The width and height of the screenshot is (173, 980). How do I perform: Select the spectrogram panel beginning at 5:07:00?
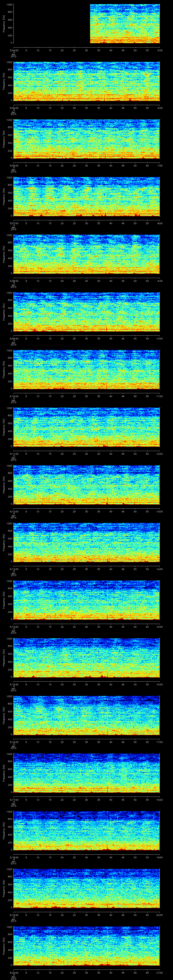pyautogui.click(x=86, y=196)
